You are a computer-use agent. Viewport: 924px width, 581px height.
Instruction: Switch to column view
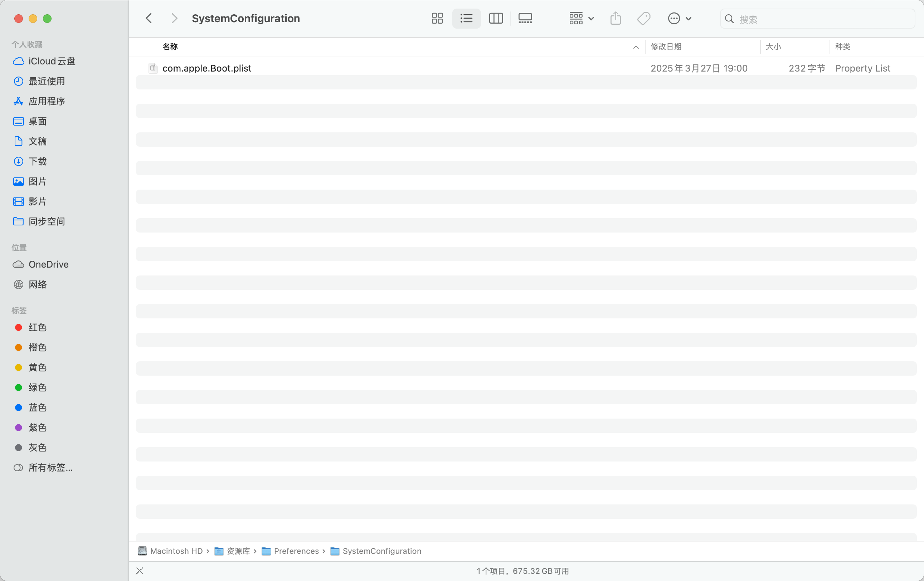pyautogui.click(x=496, y=18)
